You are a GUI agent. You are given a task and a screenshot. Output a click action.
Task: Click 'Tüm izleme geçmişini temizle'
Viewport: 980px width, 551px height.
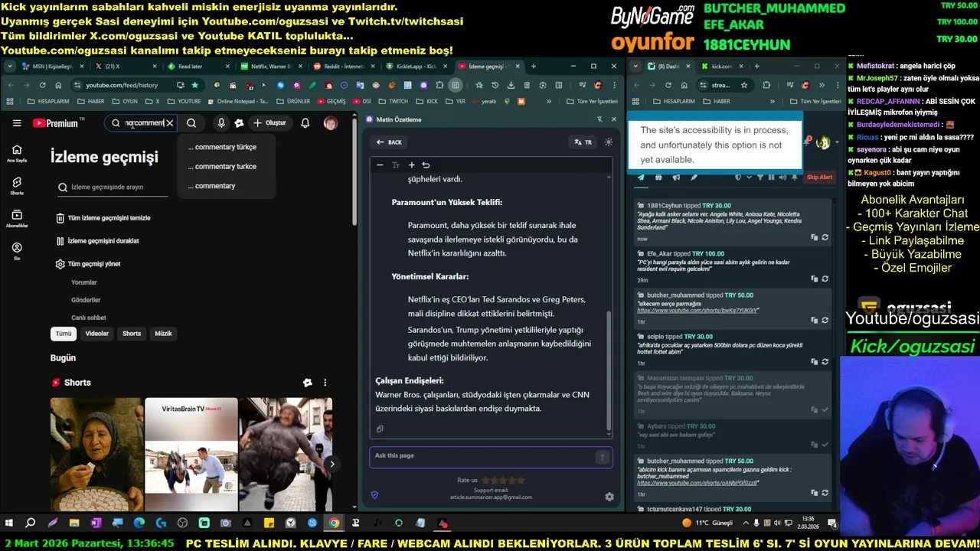[x=103, y=218]
